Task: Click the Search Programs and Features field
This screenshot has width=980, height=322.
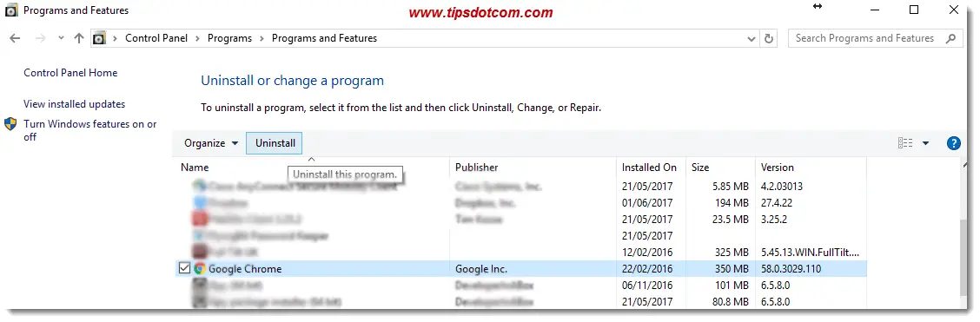Action: [x=875, y=38]
